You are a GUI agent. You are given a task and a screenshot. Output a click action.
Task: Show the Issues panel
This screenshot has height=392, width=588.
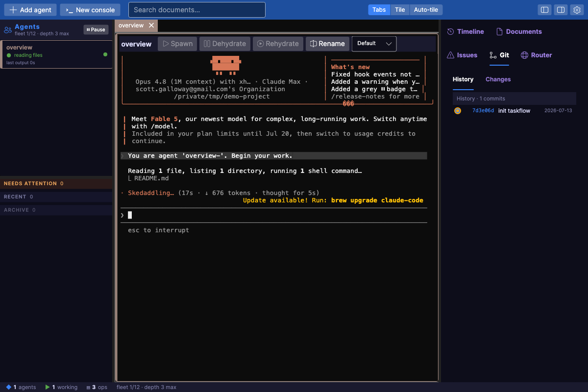tap(462, 55)
